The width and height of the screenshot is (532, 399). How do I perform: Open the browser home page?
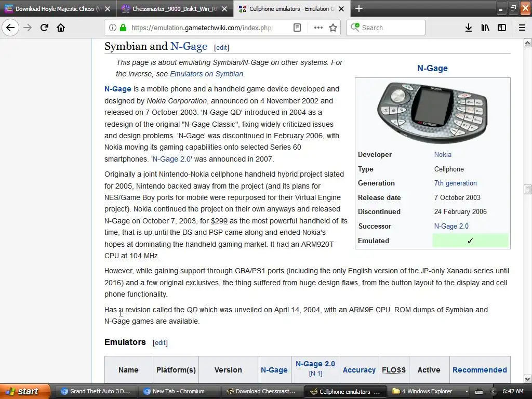click(x=61, y=28)
